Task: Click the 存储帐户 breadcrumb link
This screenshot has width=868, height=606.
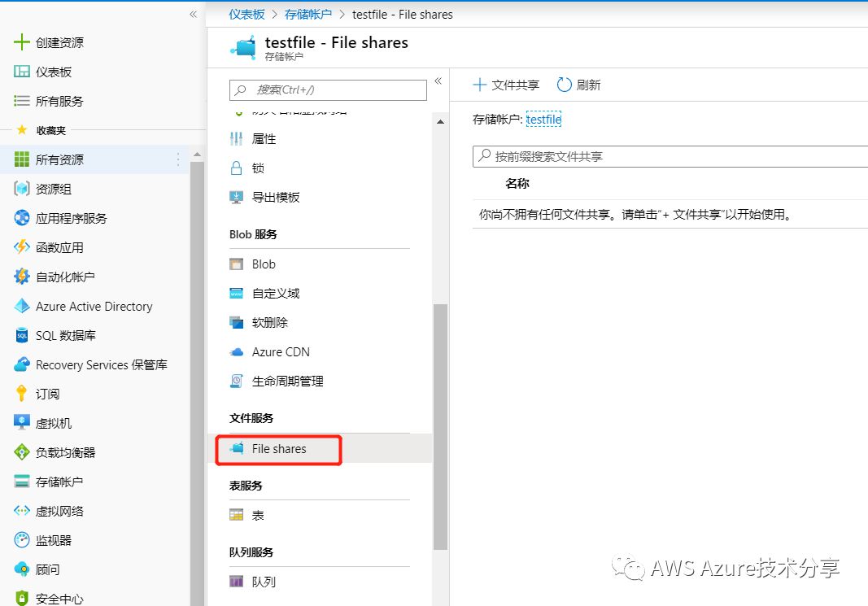Action: pyautogui.click(x=308, y=15)
